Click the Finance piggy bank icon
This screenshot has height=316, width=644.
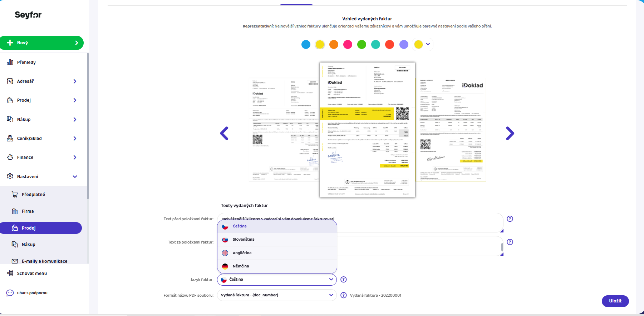click(x=10, y=157)
